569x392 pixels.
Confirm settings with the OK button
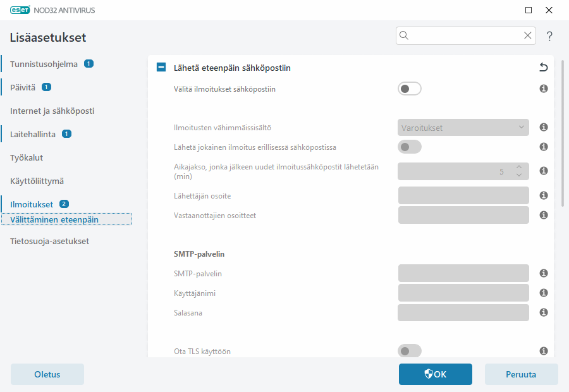pos(435,374)
